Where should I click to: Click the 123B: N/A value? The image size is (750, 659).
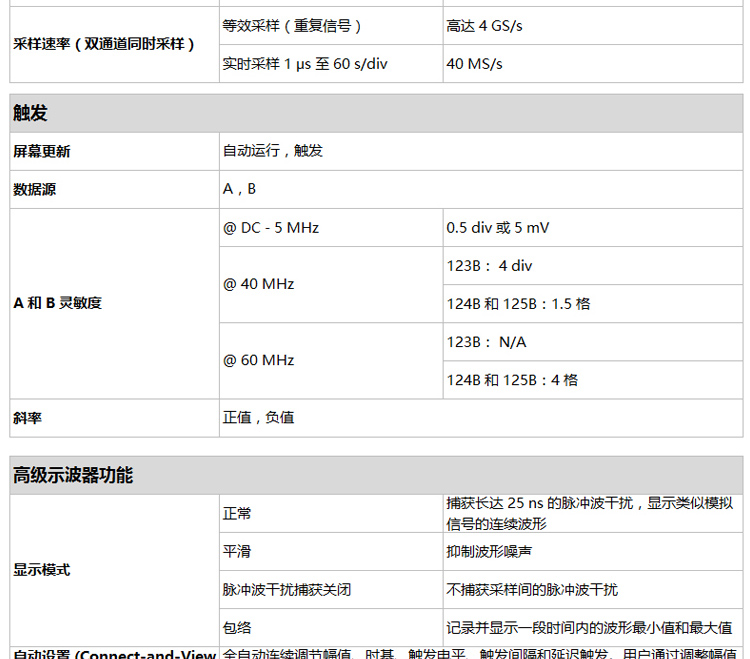tap(487, 342)
